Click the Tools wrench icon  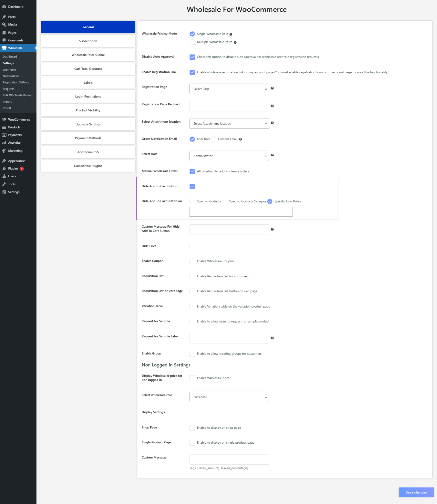tap(4, 184)
